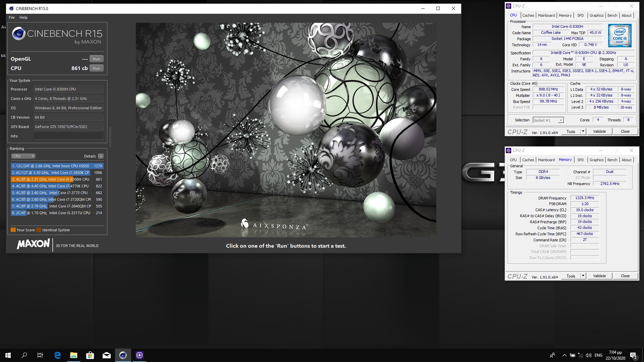This screenshot has height=362, width=644.
Task: Select ranking row i7-4770K
Action: 57,186
